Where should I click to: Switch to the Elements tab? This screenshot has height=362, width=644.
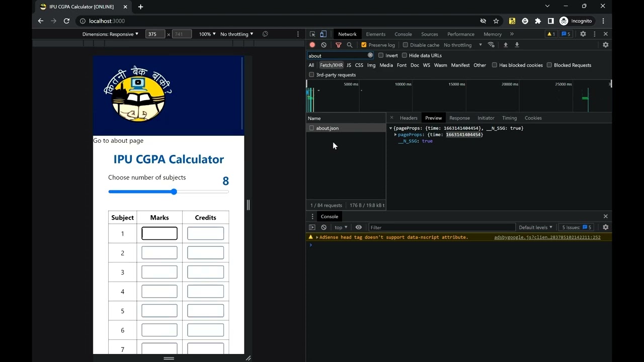tap(376, 34)
